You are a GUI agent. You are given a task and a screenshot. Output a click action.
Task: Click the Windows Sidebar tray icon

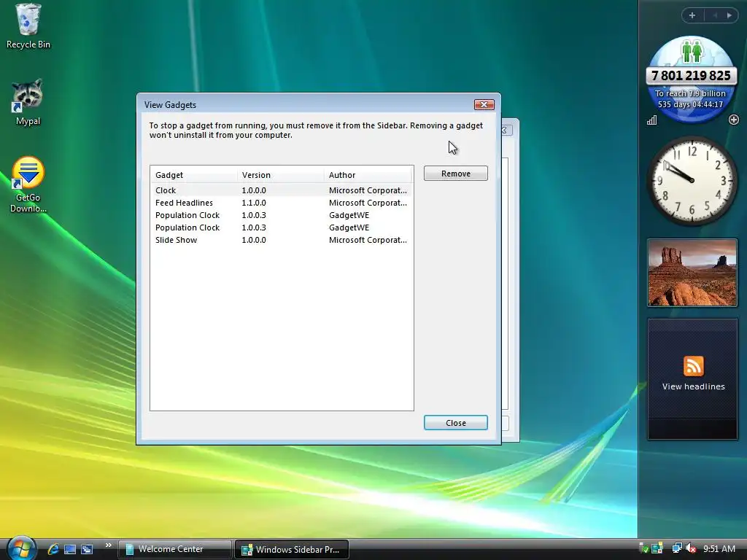coord(657,549)
